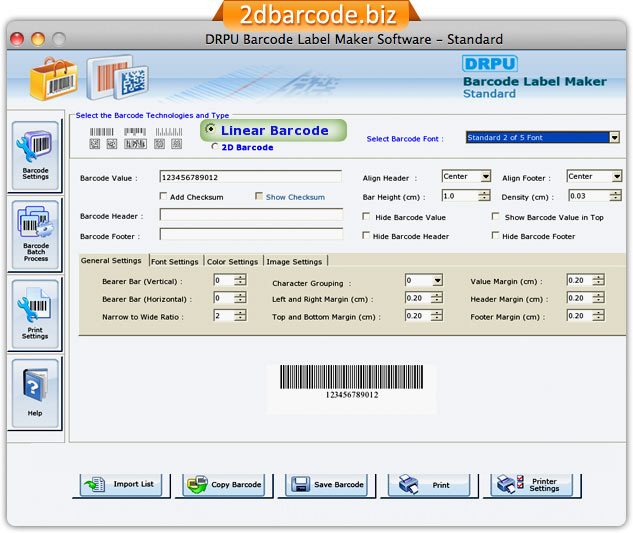
Task: Open Barcode Batch Process panel
Action: [35, 235]
